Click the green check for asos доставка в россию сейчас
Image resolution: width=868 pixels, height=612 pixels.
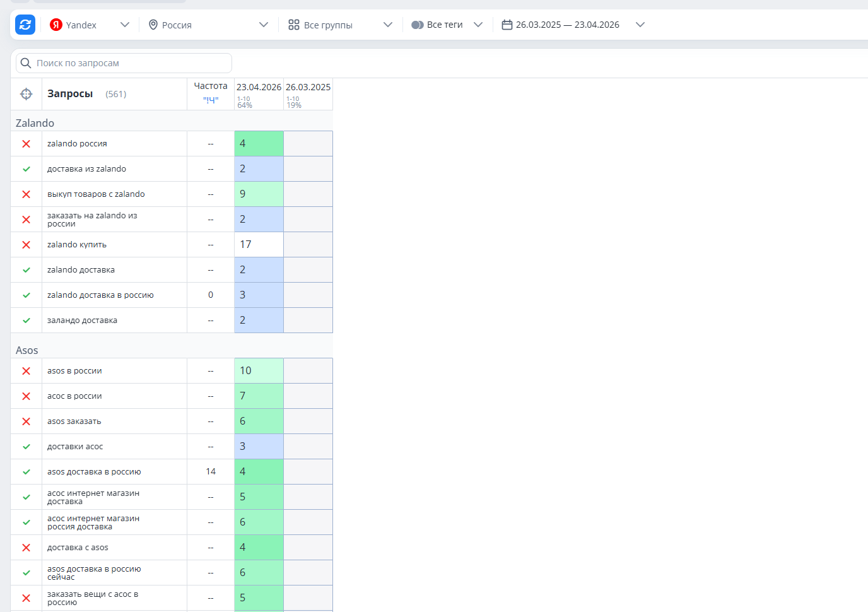tap(26, 573)
